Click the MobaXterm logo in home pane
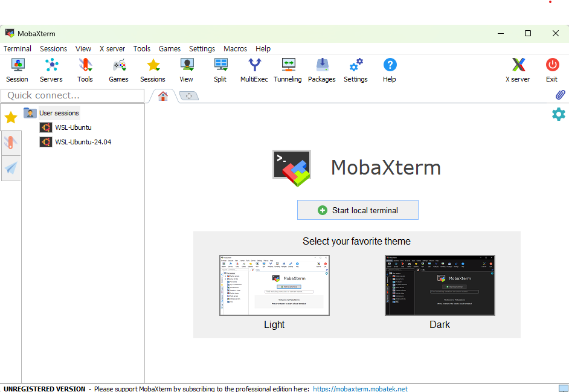The height and width of the screenshot is (392, 569). pos(292,168)
